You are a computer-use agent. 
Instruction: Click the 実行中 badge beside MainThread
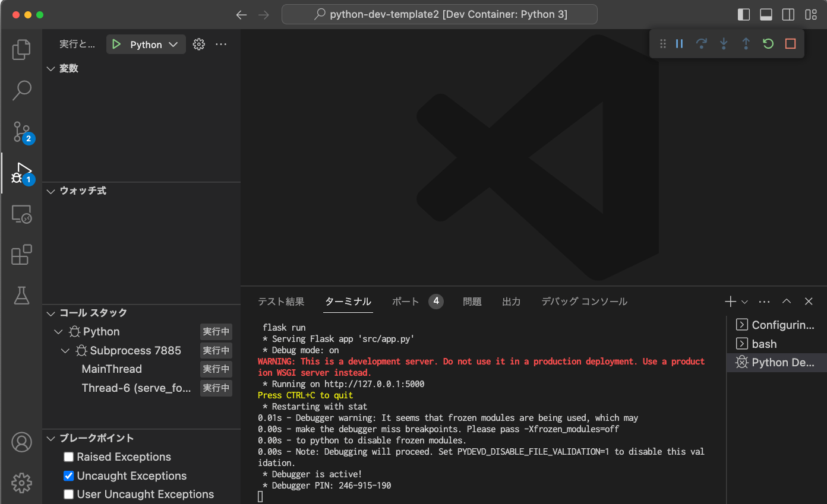(216, 369)
